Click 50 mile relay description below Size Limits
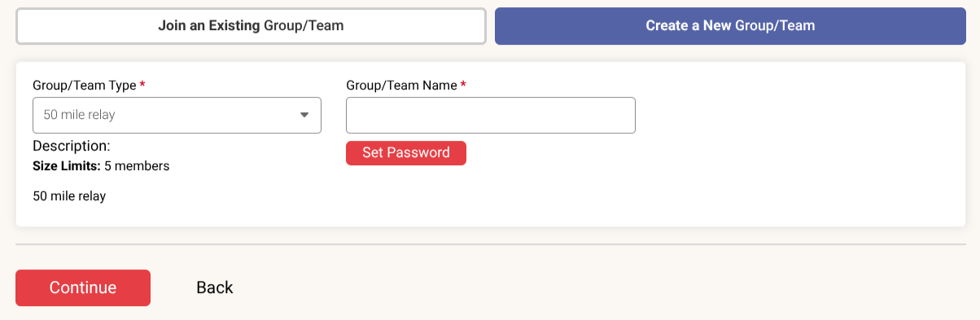The height and width of the screenshot is (320, 980). [x=69, y=196]
